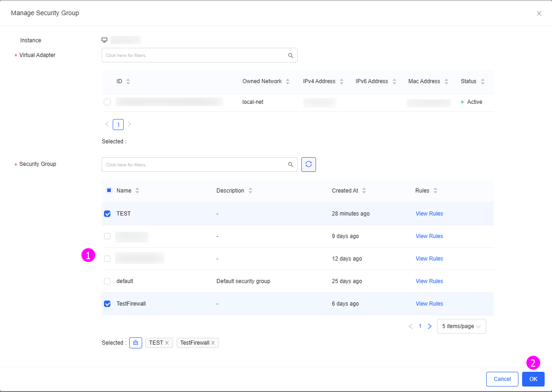Check the default security group

pyautogui.click(x=107, y=281)
